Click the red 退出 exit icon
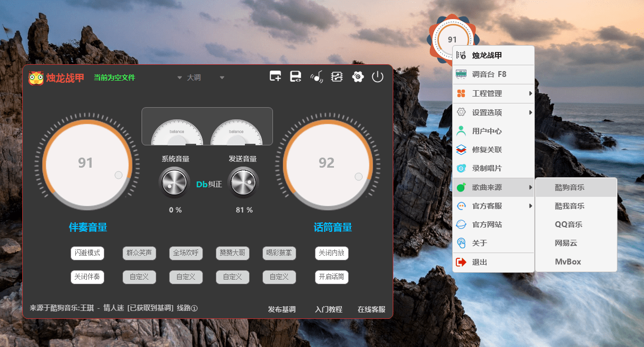644x347 pixels. tap(461, 262)
